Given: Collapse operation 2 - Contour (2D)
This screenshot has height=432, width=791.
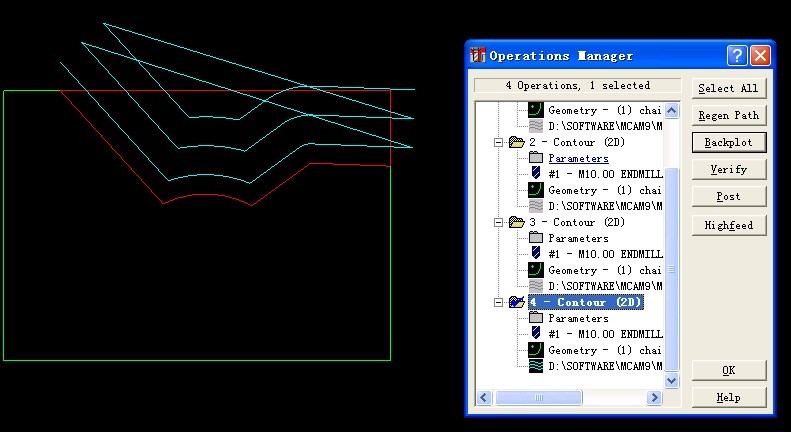Looking at the screenshot, I should click(498, 142).
